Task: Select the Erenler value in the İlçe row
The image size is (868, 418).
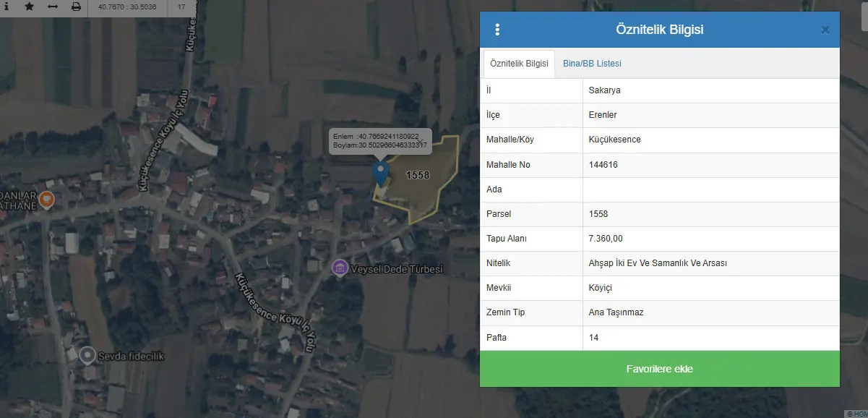Action: click(603, 115)
